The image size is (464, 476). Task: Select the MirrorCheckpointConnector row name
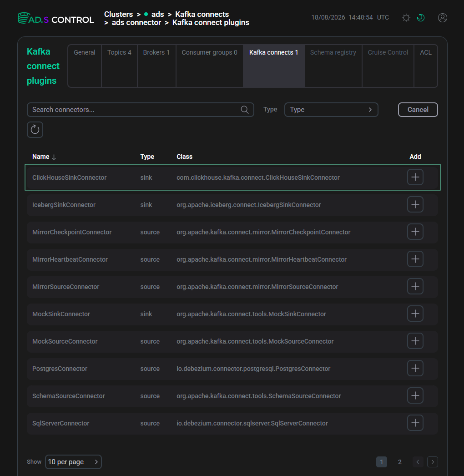[72, 232]
